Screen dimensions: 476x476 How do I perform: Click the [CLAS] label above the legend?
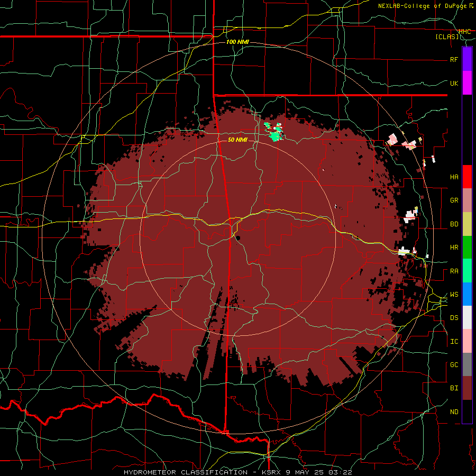click(447, 36)
